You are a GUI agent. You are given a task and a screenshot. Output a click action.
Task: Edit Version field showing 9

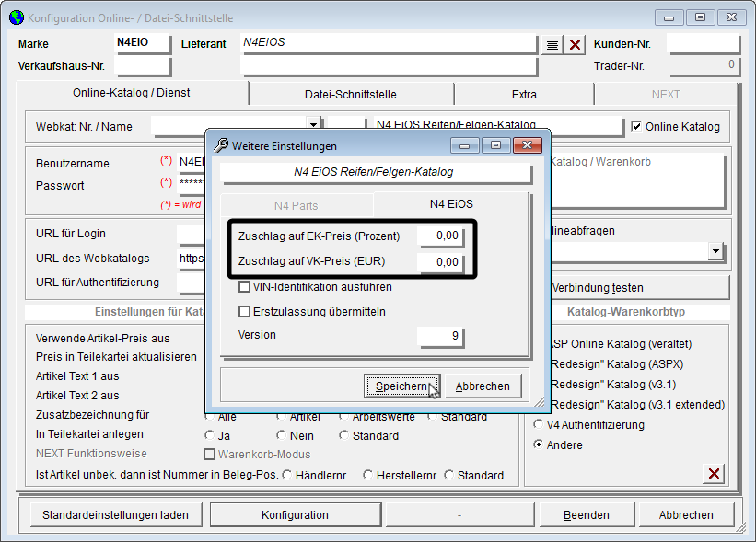(x=441, y=336)
